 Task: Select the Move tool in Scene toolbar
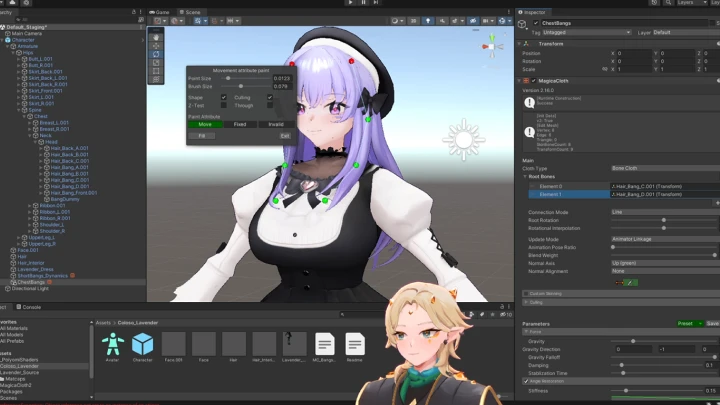click(x=156, y=46)
